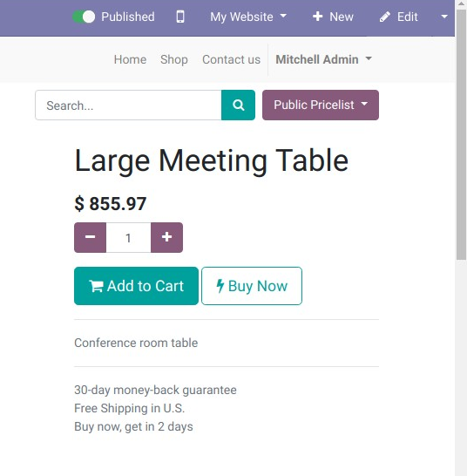Decrease quantity with the minus button

(90, 237)
